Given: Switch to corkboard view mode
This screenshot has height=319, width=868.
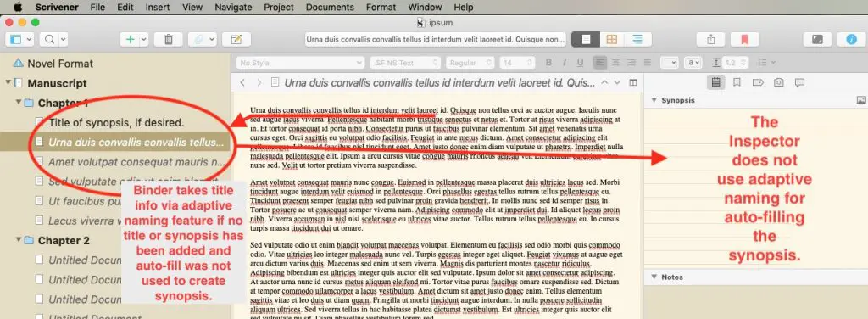Looking at the screenshot, I should click(612, 39).
